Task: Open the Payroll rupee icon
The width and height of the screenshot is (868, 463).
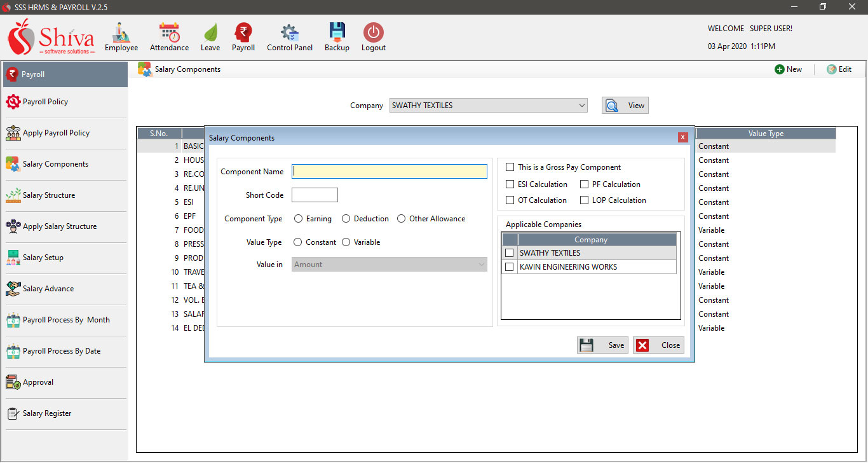Action: tap(243, 37)
